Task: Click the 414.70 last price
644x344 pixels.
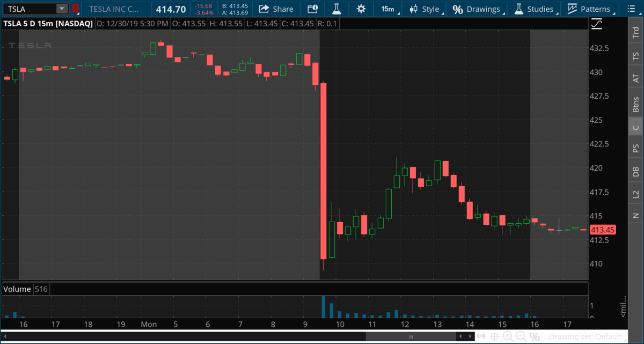Action: click(x=170, y=9)
